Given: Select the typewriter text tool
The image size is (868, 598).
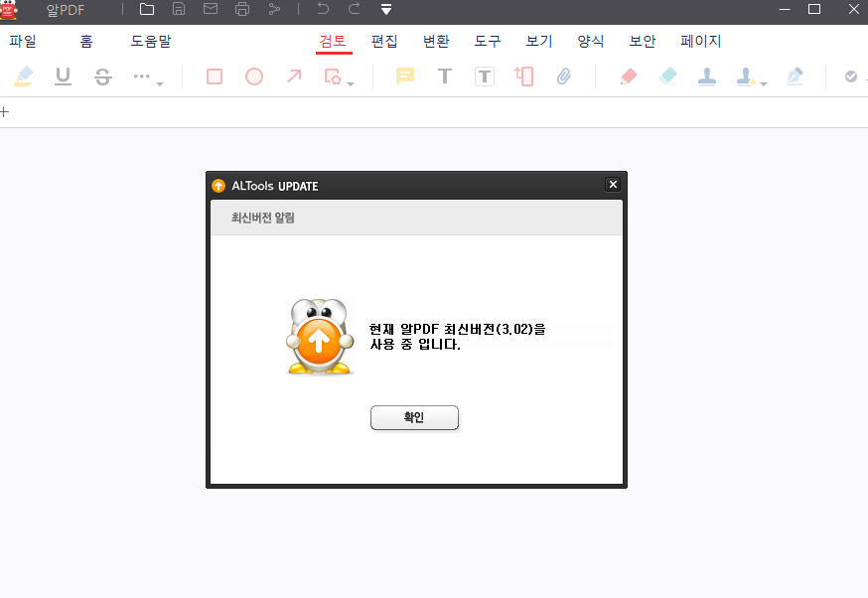Looking at the screenshot, I should [445, 76].
